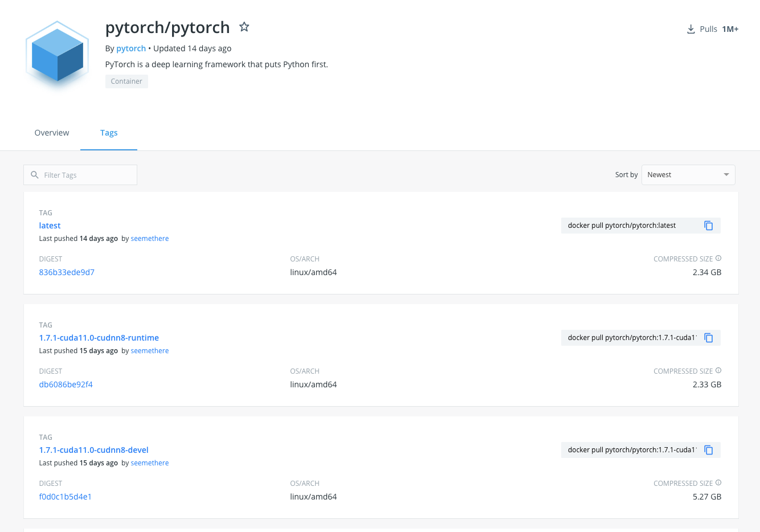Star the pytorch/pytorch repository
Image resolution: width=760 pixels, height=532 pixels.
[x=244, y=27]
